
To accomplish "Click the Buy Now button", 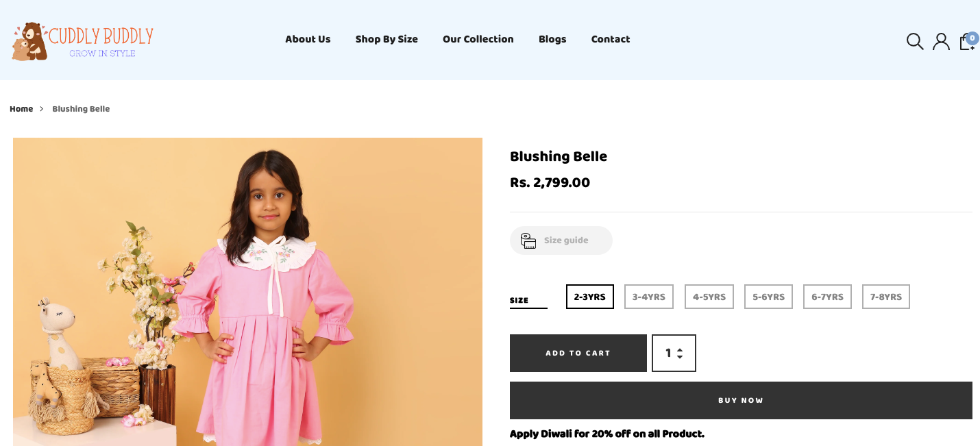I will click(741, 400).
